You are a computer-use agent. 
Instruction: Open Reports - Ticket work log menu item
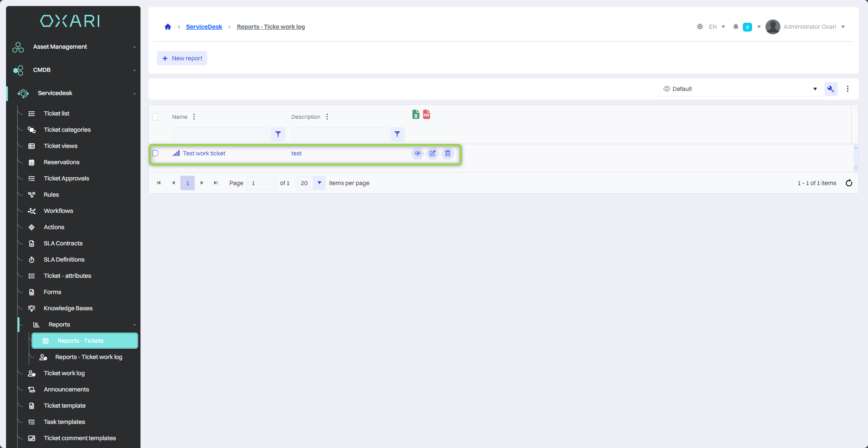[89, 357]
